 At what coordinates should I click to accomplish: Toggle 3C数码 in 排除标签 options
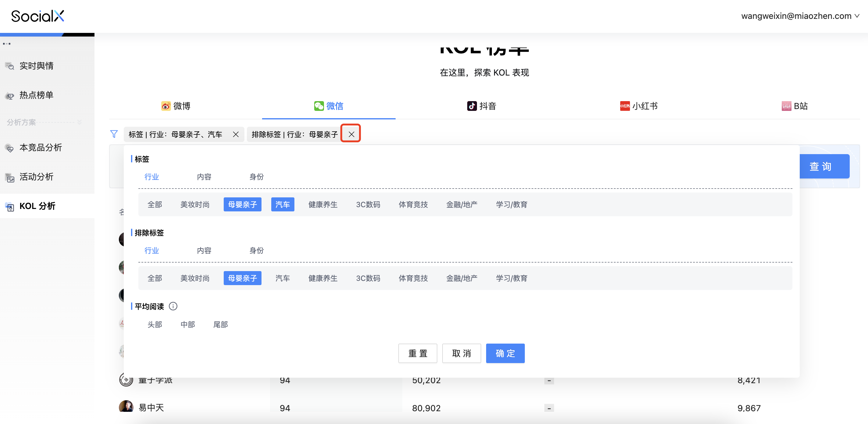point(368,278)
